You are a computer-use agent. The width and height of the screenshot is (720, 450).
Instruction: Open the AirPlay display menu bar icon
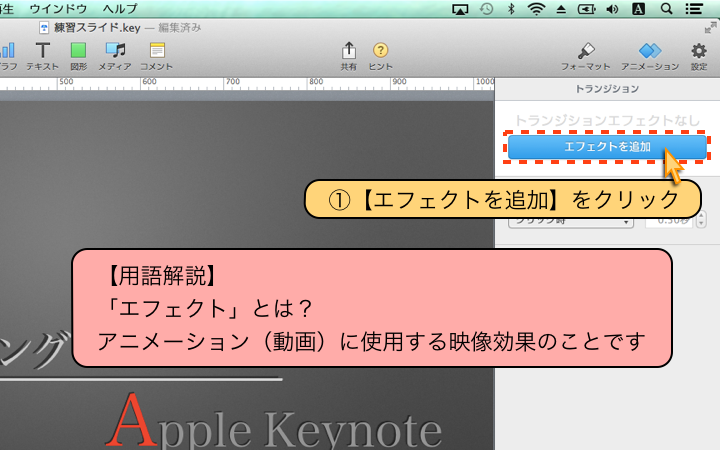pyautogui.click(x=460, y=9)
